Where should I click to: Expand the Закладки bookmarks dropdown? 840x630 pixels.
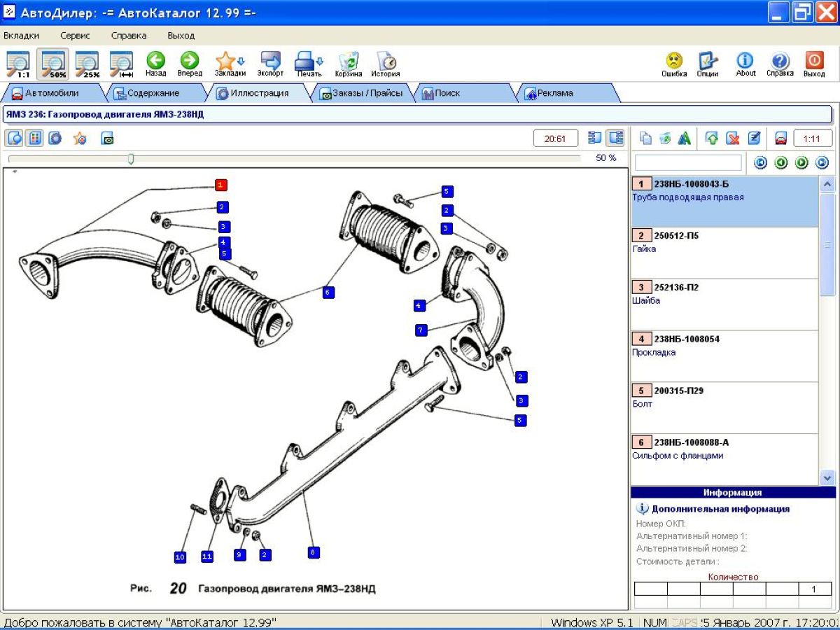(241, 62)
